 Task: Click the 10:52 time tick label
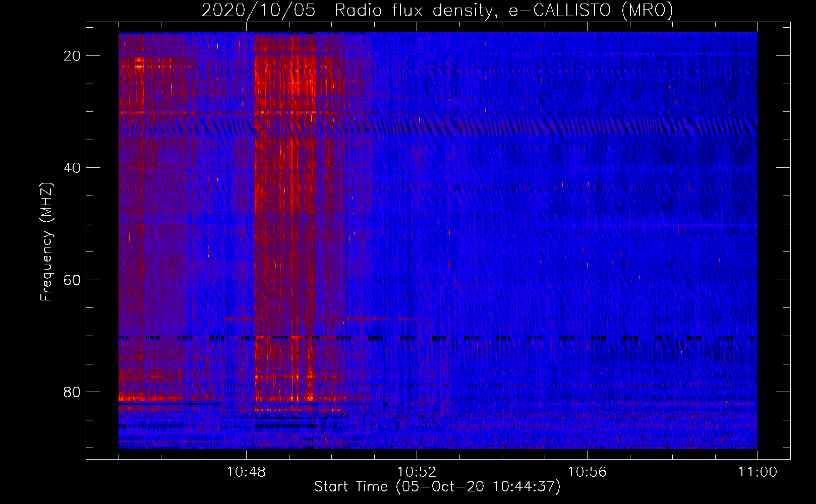pyautogui.click(x=417, y=472)
